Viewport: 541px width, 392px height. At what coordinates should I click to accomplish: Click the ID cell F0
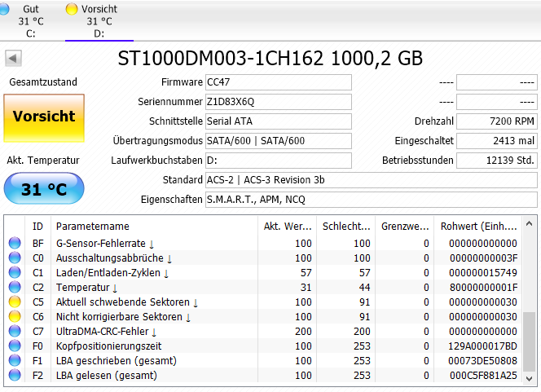[x=38, y=346]
